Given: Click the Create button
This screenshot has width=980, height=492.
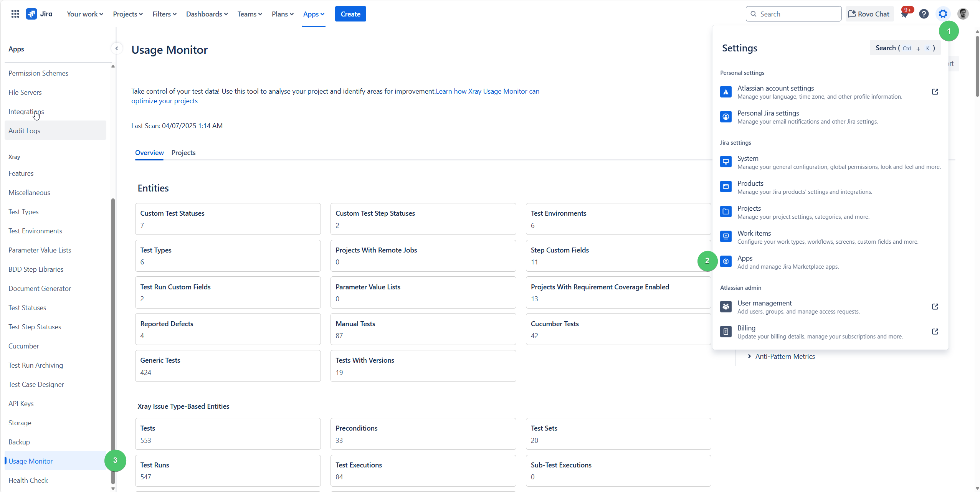Looking at the screenshot, I should coord(350,14).
